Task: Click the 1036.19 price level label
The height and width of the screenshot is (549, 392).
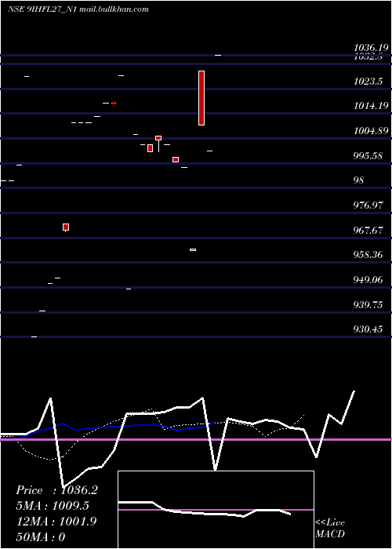Action: [x=372, y=47]
